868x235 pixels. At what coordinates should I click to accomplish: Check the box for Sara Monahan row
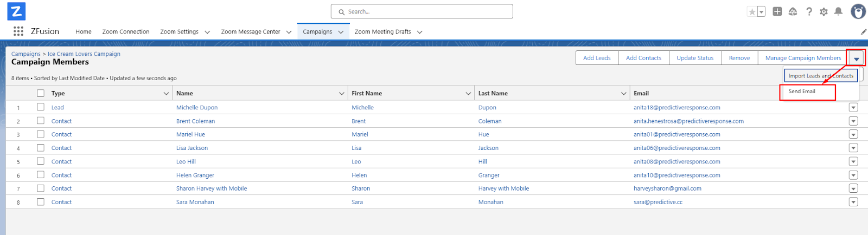coord(41,202)
